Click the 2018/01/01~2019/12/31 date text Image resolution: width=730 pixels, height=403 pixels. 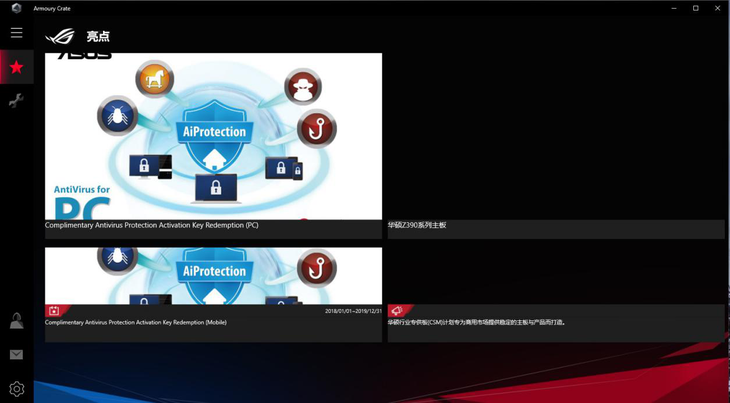(x=353, y=311)
